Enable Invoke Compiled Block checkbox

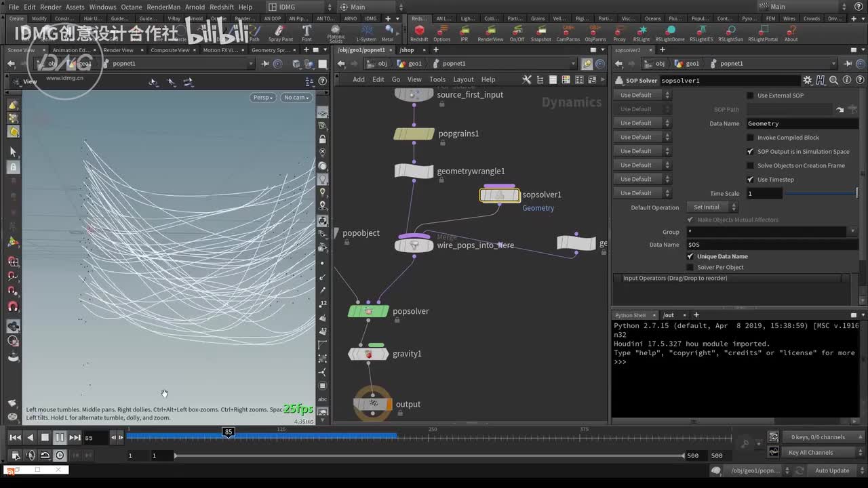pyautogui.click(x=750, y=138)
